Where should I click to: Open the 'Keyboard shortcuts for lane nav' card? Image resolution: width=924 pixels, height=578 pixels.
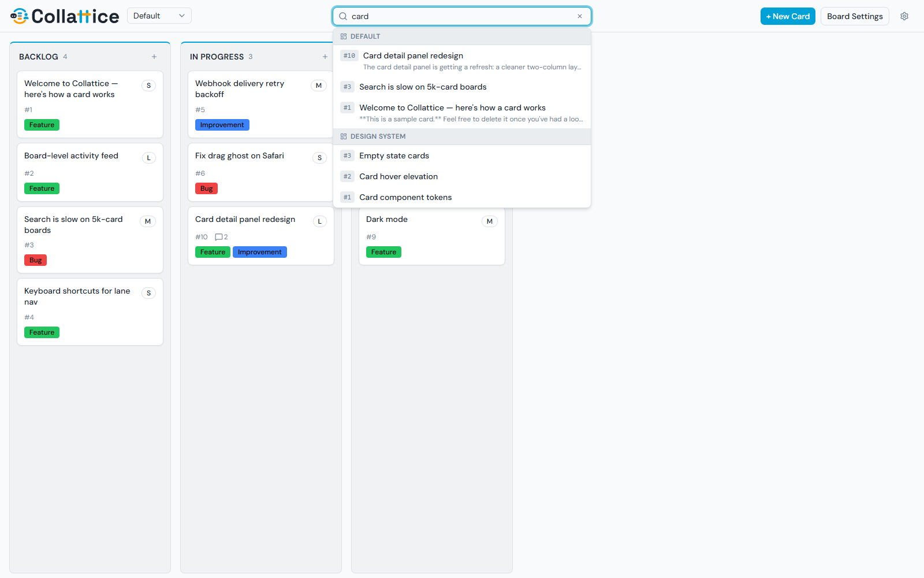coord(90,312)
